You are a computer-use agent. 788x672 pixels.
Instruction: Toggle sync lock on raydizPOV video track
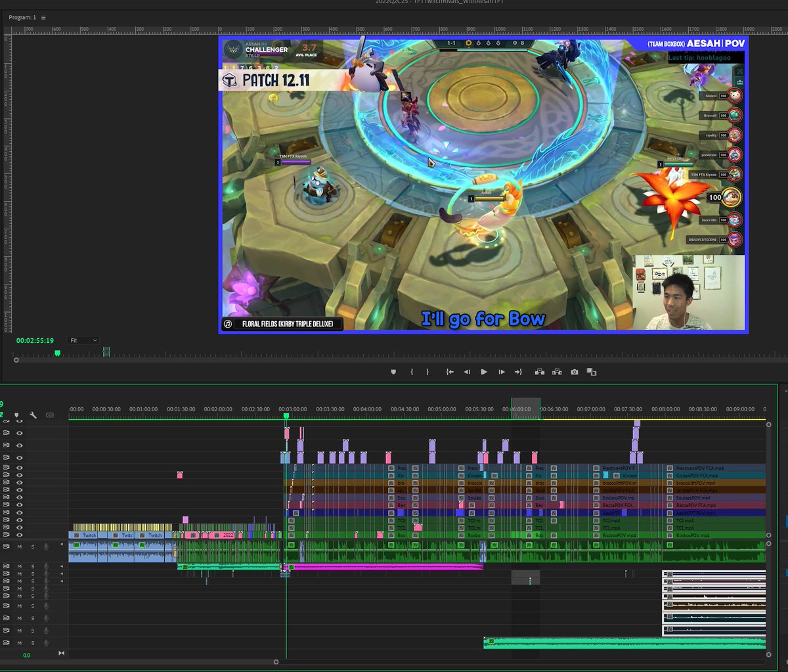click(x=7, y=490)
